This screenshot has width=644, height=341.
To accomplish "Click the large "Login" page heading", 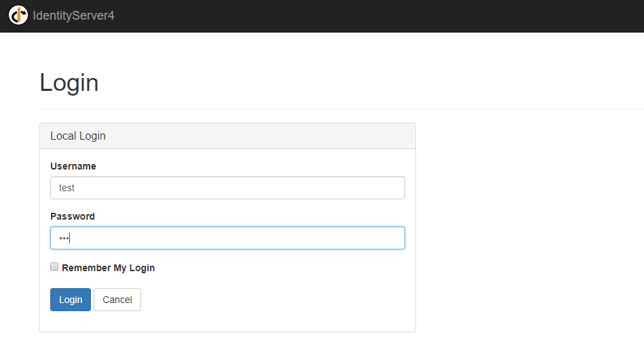I will [x=69, y=83].
